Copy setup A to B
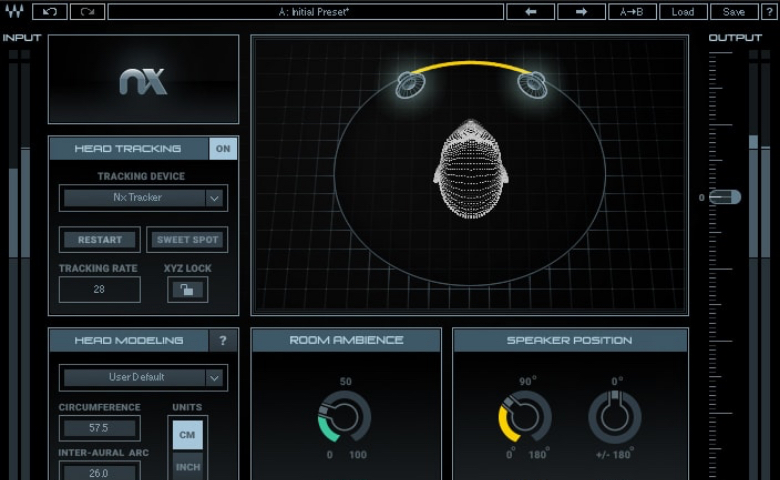 coord(632,11)
